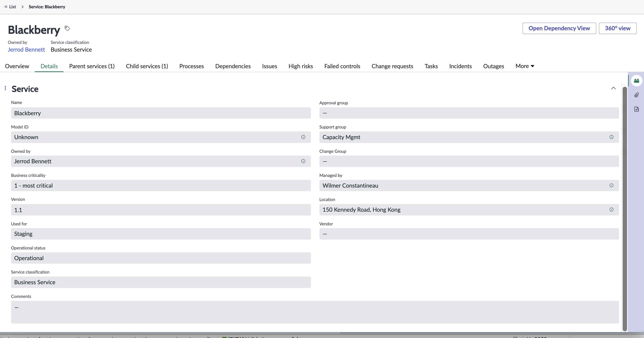Click the Version field showing 1.1

[x=161, y=210]
